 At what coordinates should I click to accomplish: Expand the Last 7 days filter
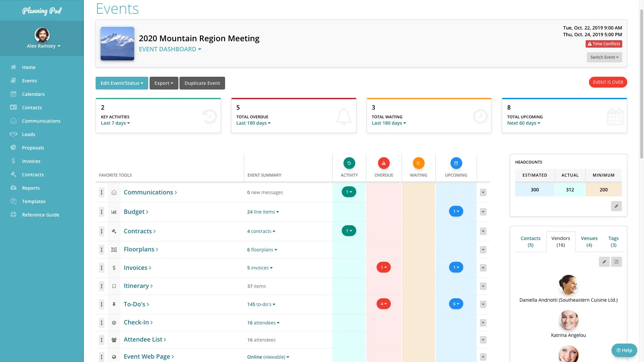tap(115, 123)
